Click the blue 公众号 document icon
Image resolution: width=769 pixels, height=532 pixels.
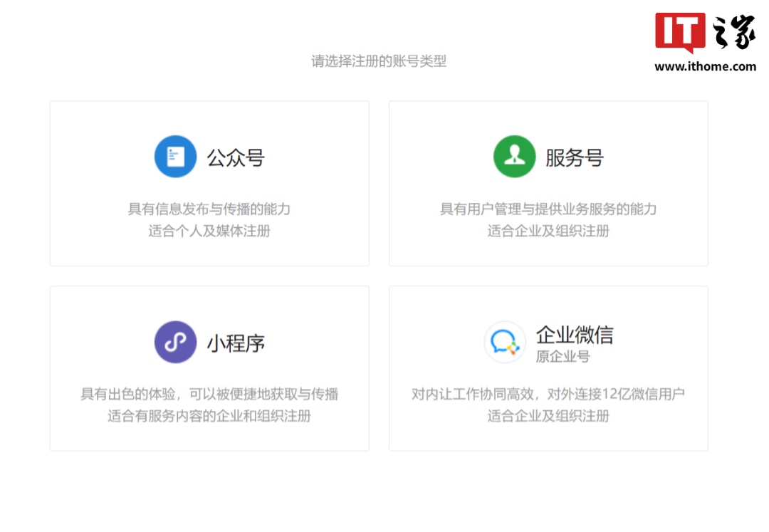tap(175, 157)
